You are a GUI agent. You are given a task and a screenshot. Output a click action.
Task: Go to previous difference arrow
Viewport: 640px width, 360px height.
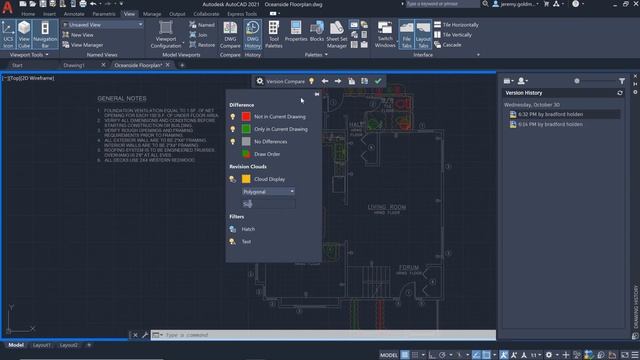325,81
